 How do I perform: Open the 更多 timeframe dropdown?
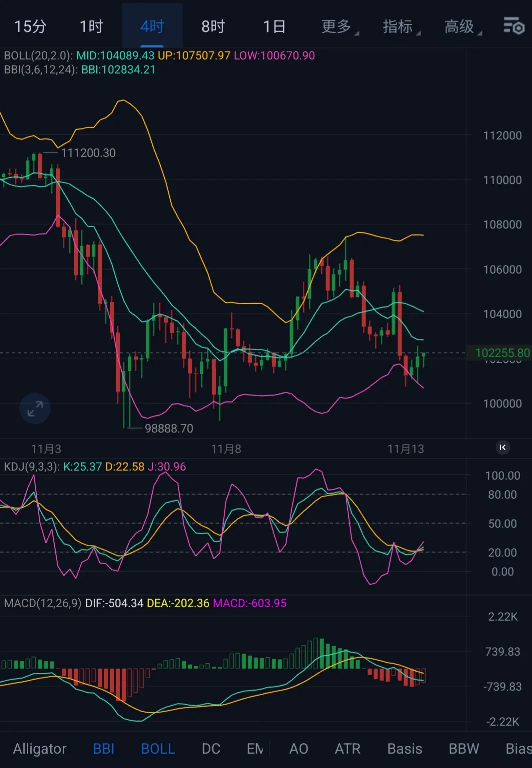tap(340, 26)
